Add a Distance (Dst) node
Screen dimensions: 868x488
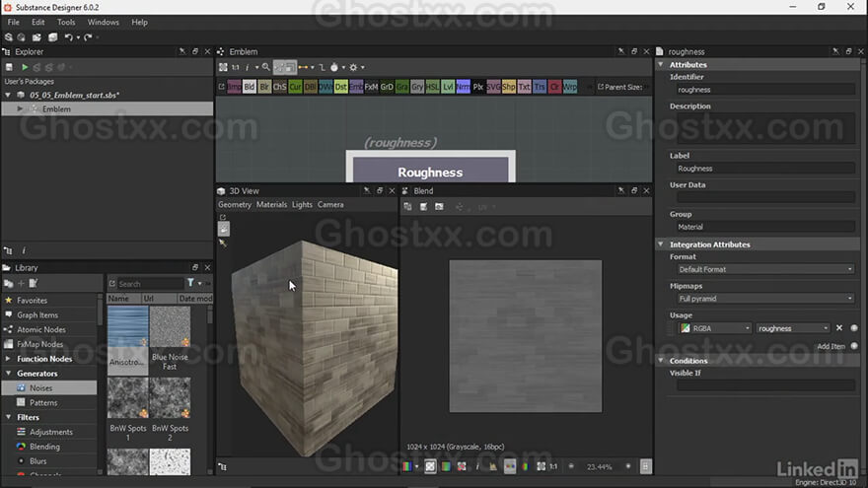341,87
